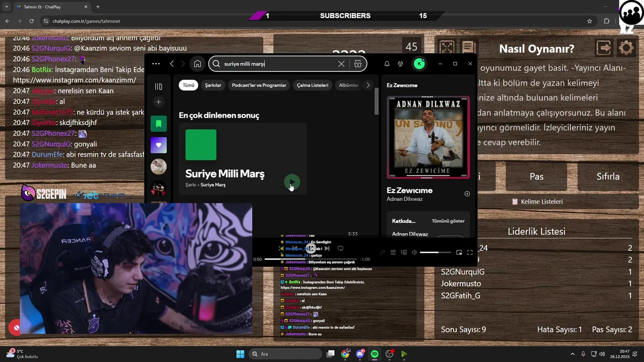Open Friend Activity in Spotify
This screenshot has width=644, height=362.
coord(400,64)
